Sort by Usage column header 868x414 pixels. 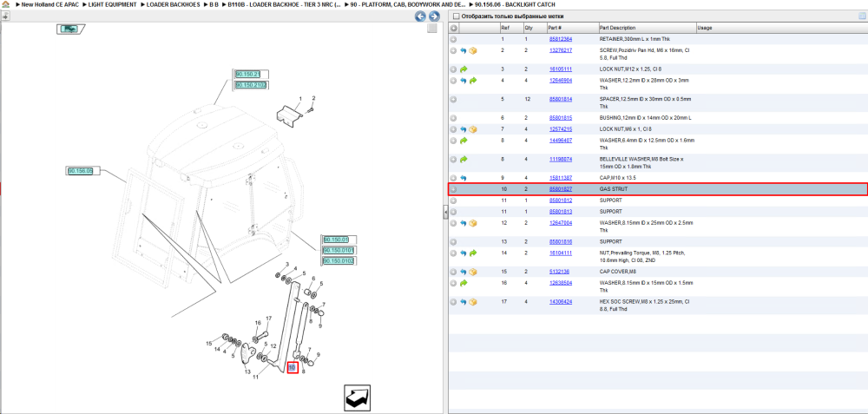click(705, 28)
